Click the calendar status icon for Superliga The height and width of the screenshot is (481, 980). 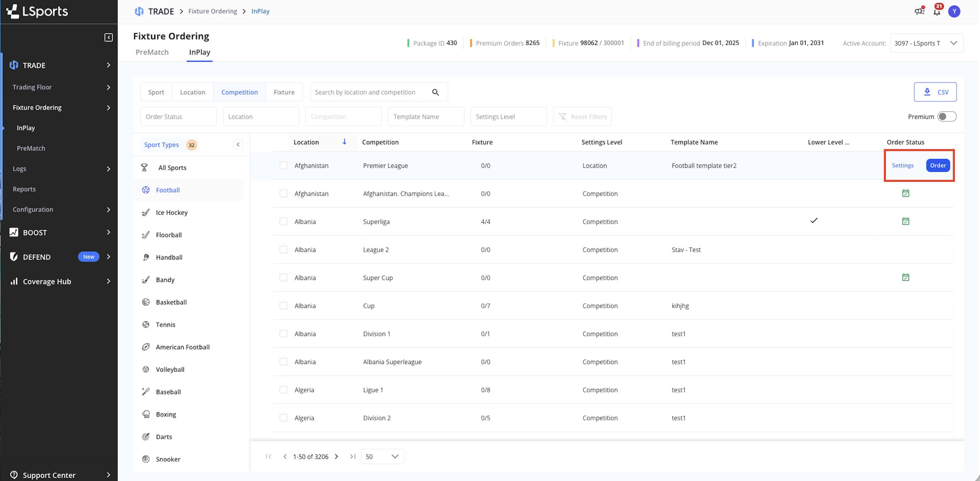[x=905, y=221]
